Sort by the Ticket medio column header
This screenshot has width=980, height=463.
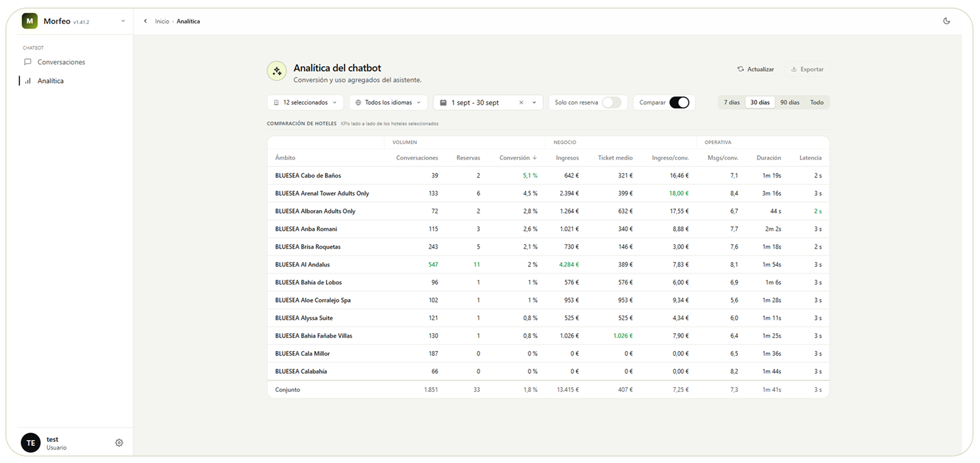[x=615, y=158]
